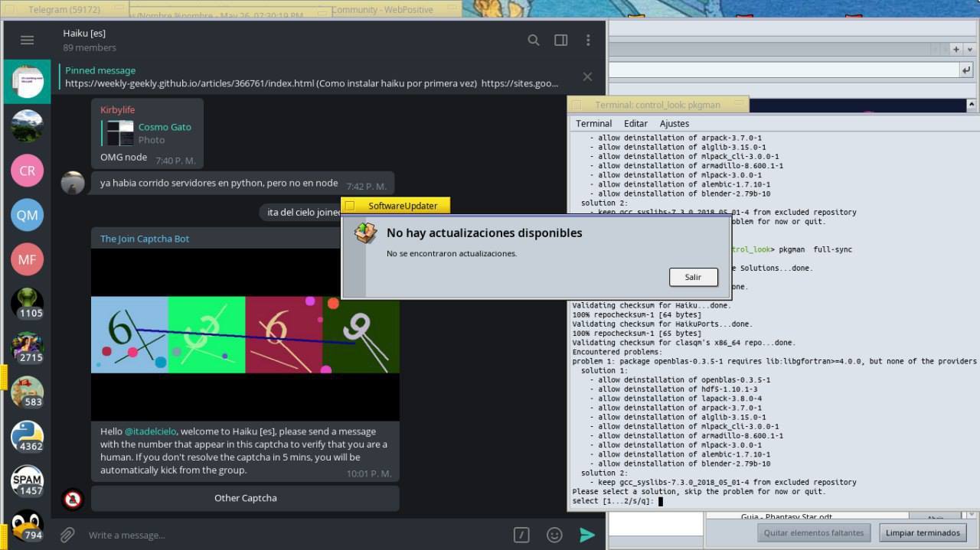Screen dimensions: 980x550
Task: Send the message with the paper plane
Action: pyautogui.click(x=587, y=535)
